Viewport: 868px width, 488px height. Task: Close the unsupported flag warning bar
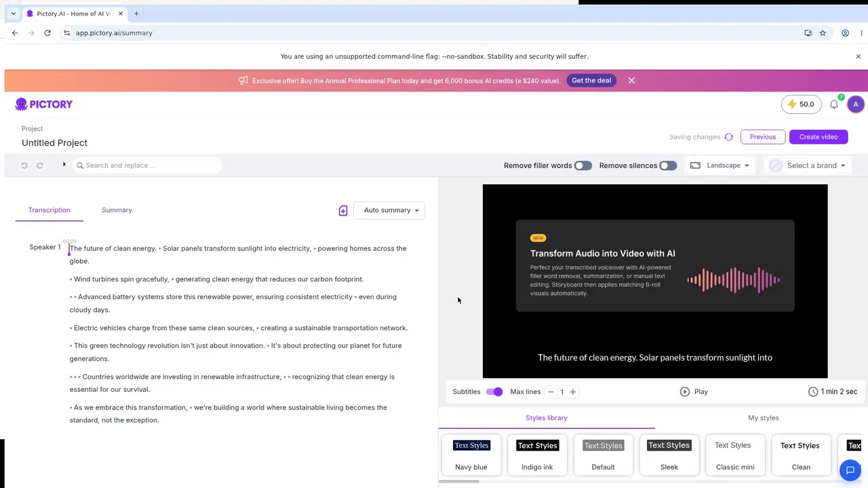[x=859, y=56]
